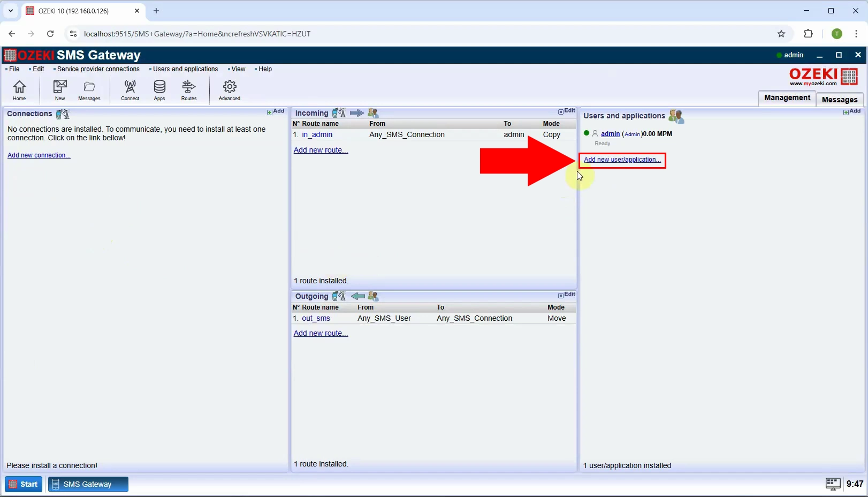Open the browser extensions puzzle icon
The image size is (868, 497).
point(809,34)
